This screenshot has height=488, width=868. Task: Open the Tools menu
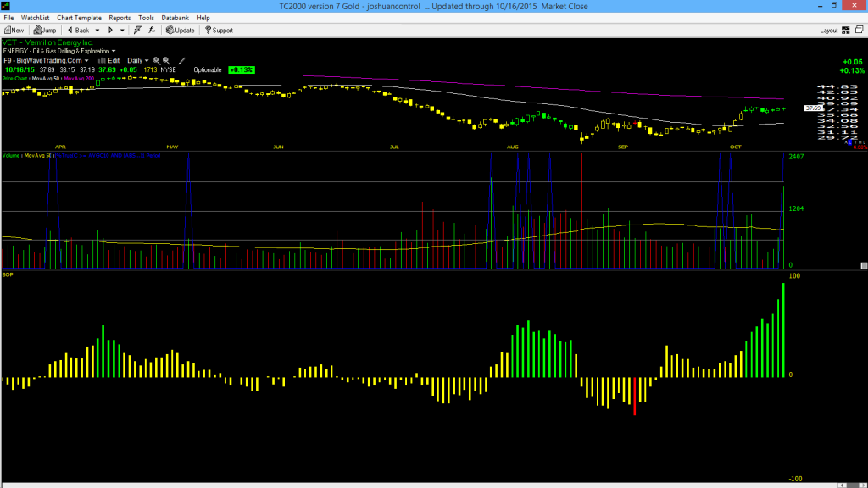point(146,18)
